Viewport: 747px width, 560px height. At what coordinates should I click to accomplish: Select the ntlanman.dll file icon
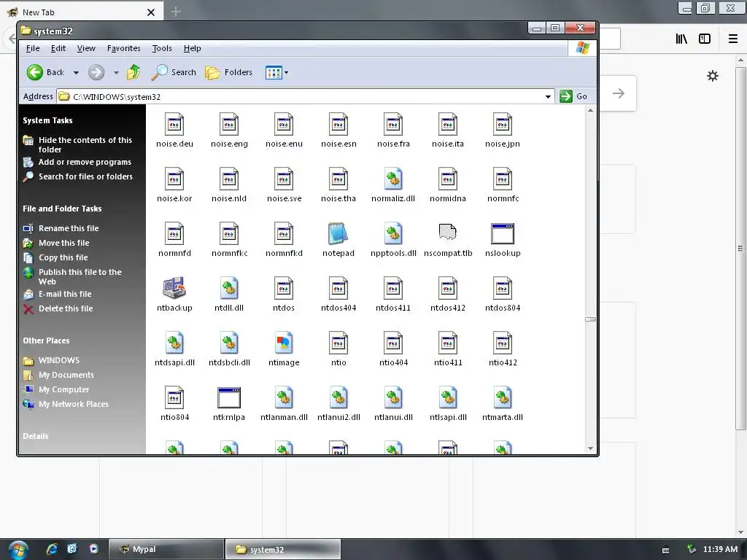point(284,397)
